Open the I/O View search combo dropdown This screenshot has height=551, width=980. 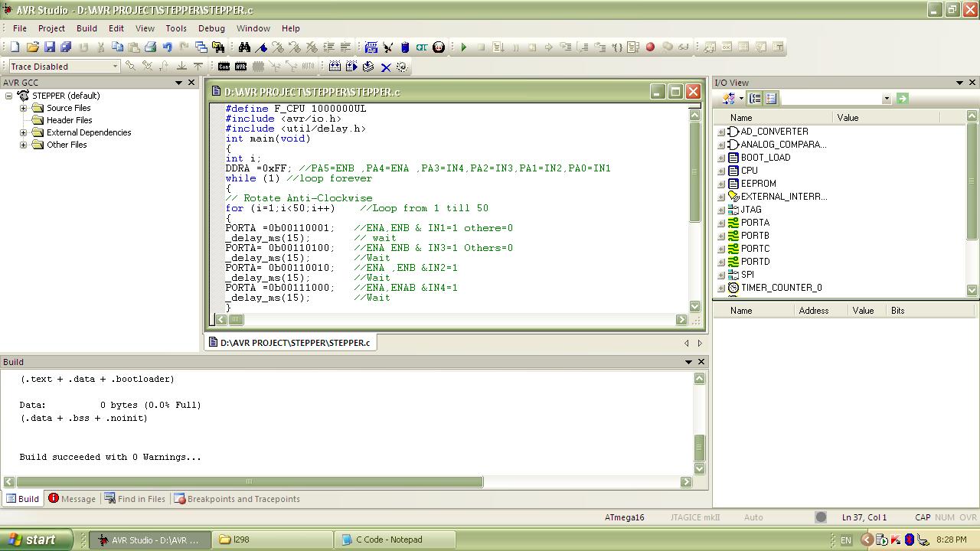(x=887, y=98)
